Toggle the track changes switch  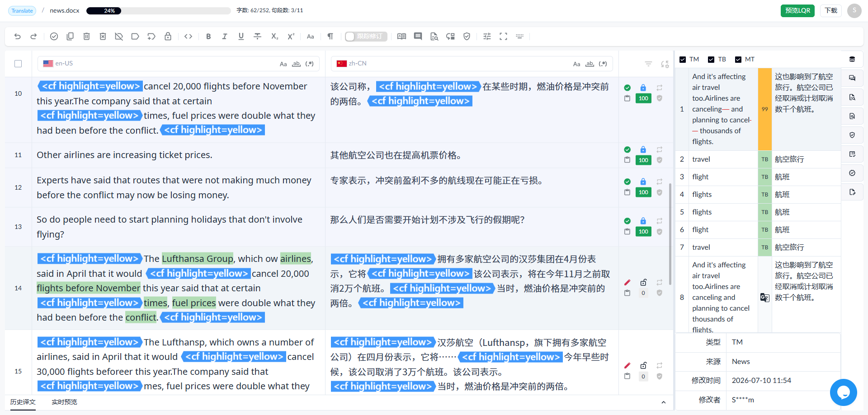(x=366, y=37)
